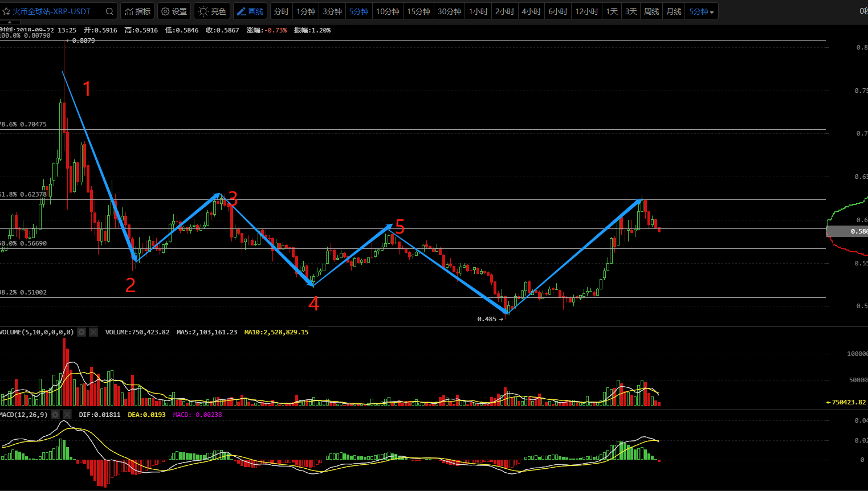Remove the VOLUME indicator with its X
The image size is (868, 491).
tap(93, 332)
